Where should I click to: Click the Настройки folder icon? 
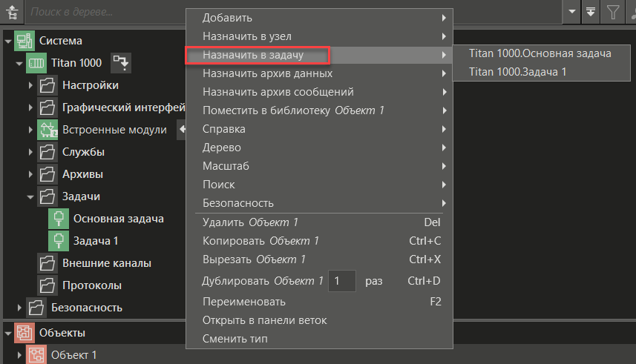click(x=47, y=85)
